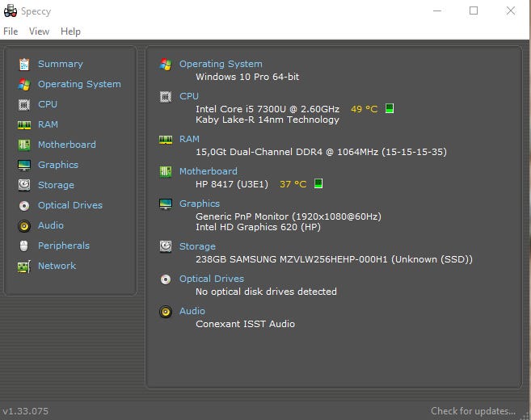Screen dimensions: 531x420
Task: Click the Peripherals mouse icon in sidebar
Action: pyautogui.click(x=23, y=246)
